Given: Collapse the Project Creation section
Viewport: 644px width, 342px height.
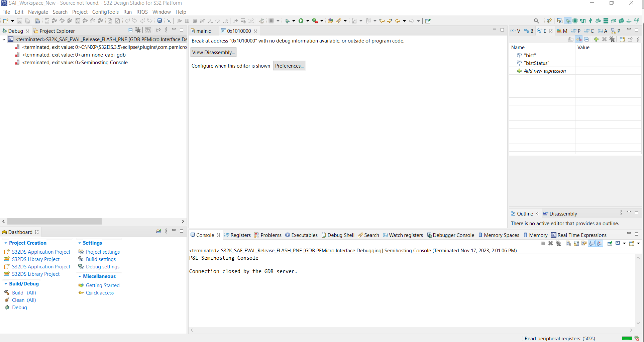Looking at the screenshot, I should coord(6,243).
